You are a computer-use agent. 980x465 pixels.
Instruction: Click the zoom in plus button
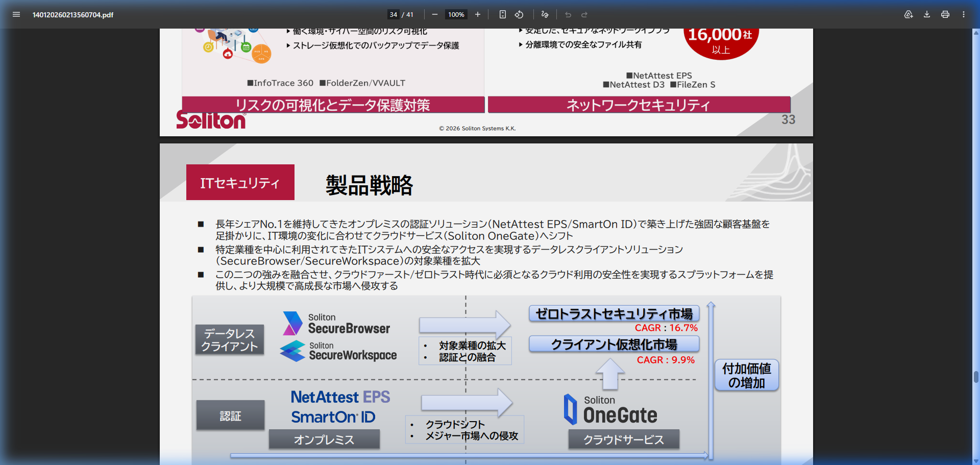pos(478,14)
